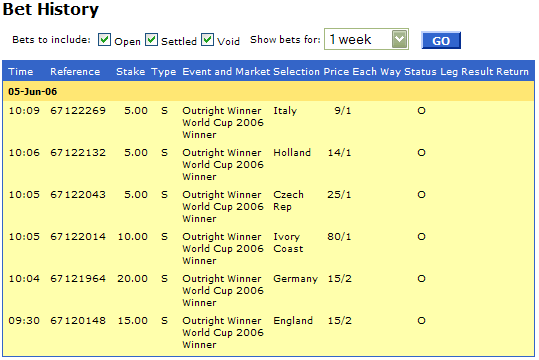Screen dimensions: 539x360
Task: Click the England selection at 15/2
Action: 293,320
